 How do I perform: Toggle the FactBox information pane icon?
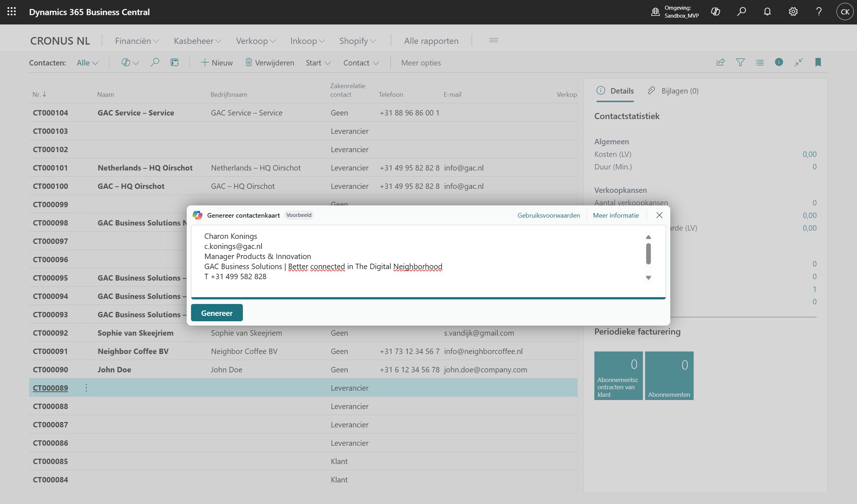779,62
